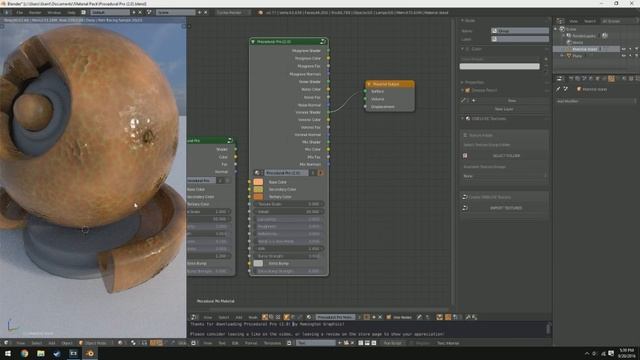Unlink material with X icon in node header
This screenshot has width=640, height=360.
point(380,317)
